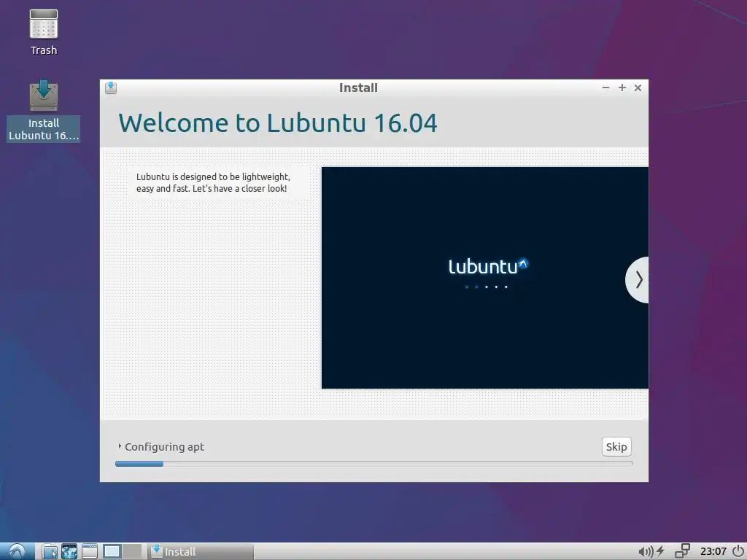Open the logout power button

[x=738, y=551]
